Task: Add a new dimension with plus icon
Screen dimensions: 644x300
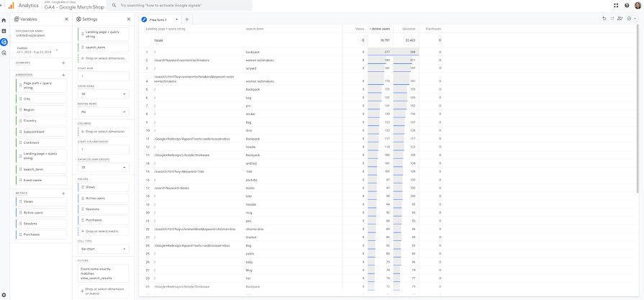Action: click(63, 75)
